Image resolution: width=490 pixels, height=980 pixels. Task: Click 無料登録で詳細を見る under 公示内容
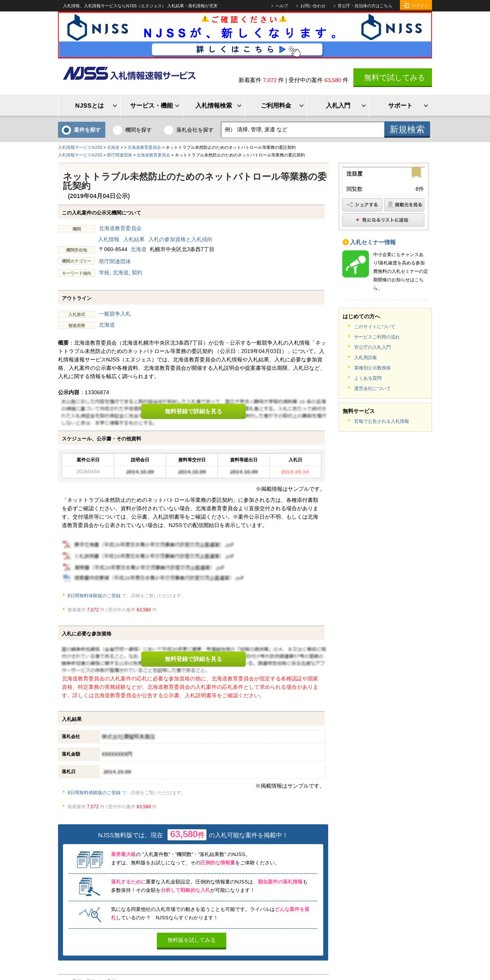(193, 411)
